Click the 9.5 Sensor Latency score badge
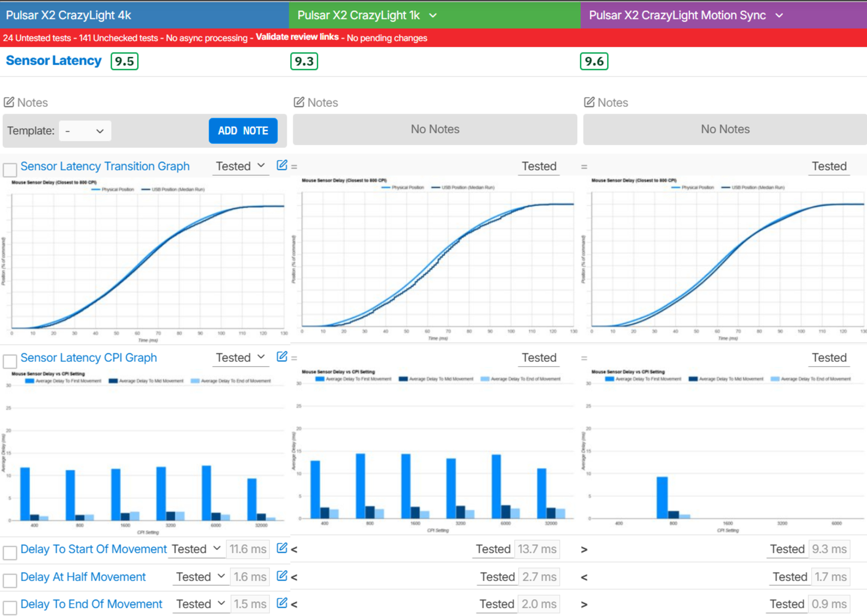Image resolution: width=867 pixels, height=616 pixels. 124,61
